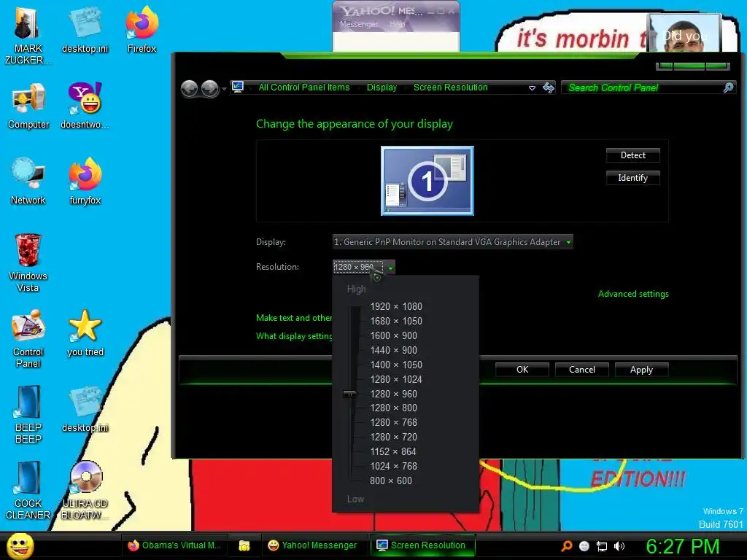Viewport: 747px width, 560px height.
Task: Pick the 1152 × 864 resolution
Action: click(x=393, y=451)
